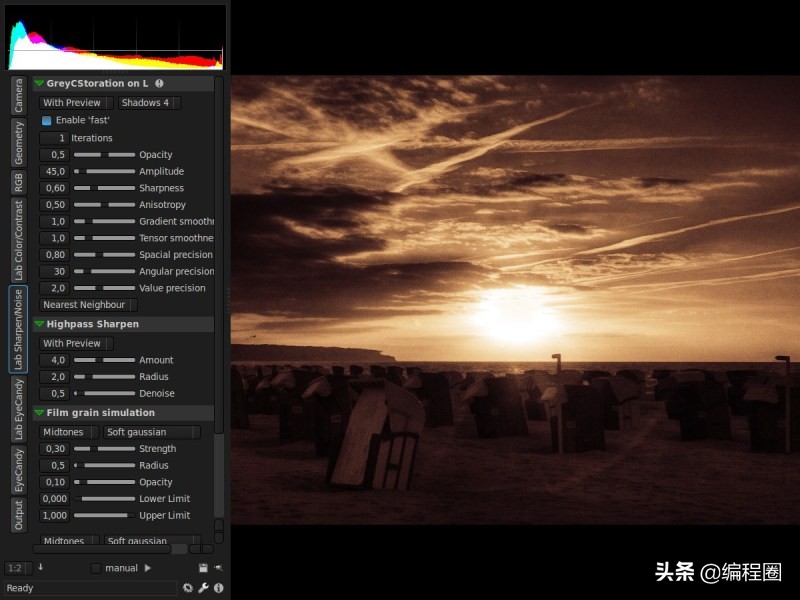The height and width of the screenshot is (600, 800).
Task: Click the info icon next to GreyCStoration on L
Action: tap(159, 83)
